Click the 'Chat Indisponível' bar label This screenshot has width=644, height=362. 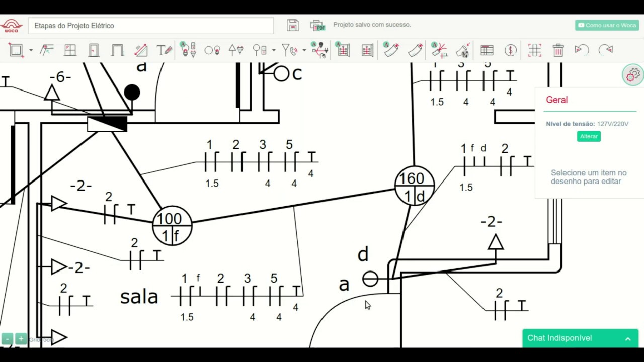point(559,338)
